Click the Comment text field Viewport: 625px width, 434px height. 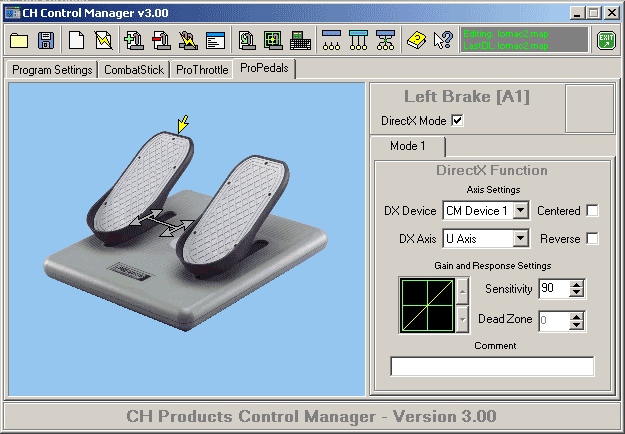492,366
